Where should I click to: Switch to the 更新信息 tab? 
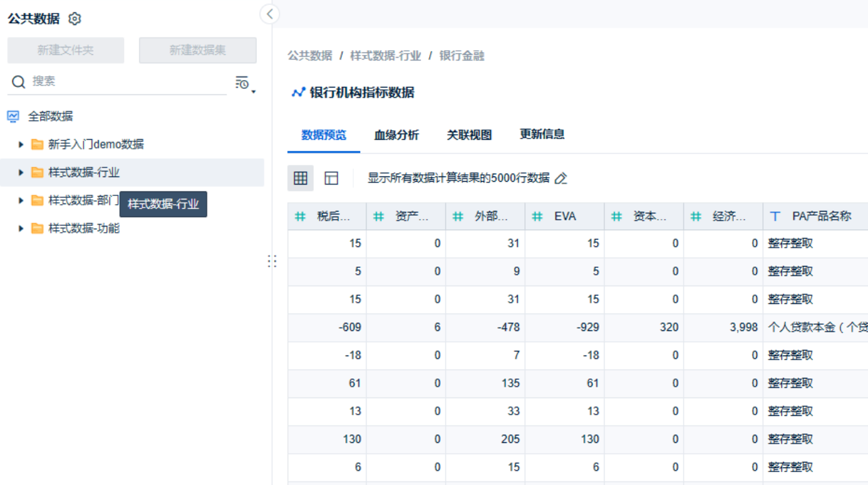[542, 134]
